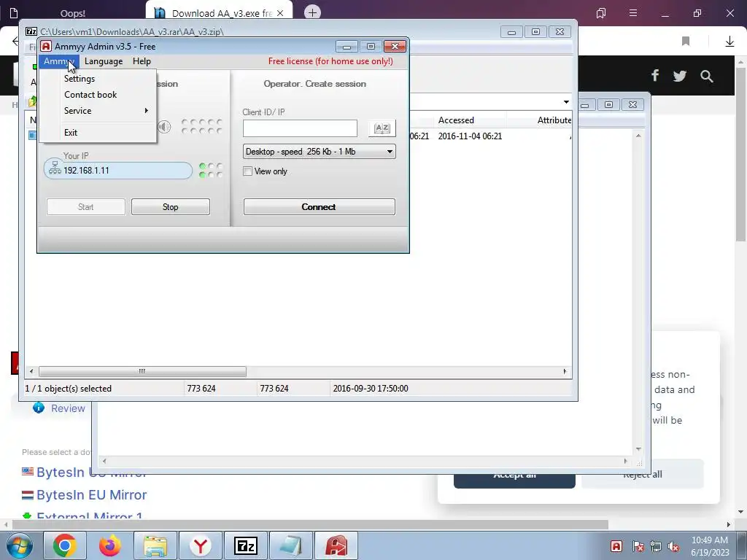Open the 7-Zip address bar dropdown arrow
The height and width of the screenshot is (560, 747).
566,102
